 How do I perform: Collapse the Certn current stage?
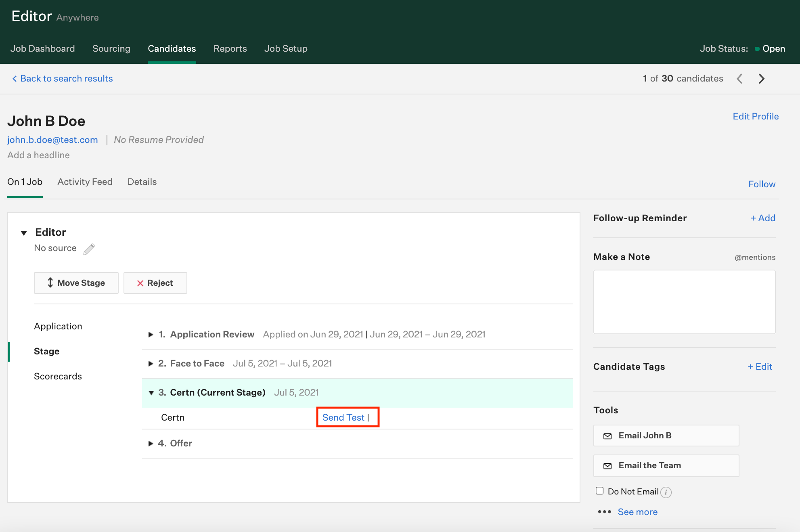[x=151, y=393]
